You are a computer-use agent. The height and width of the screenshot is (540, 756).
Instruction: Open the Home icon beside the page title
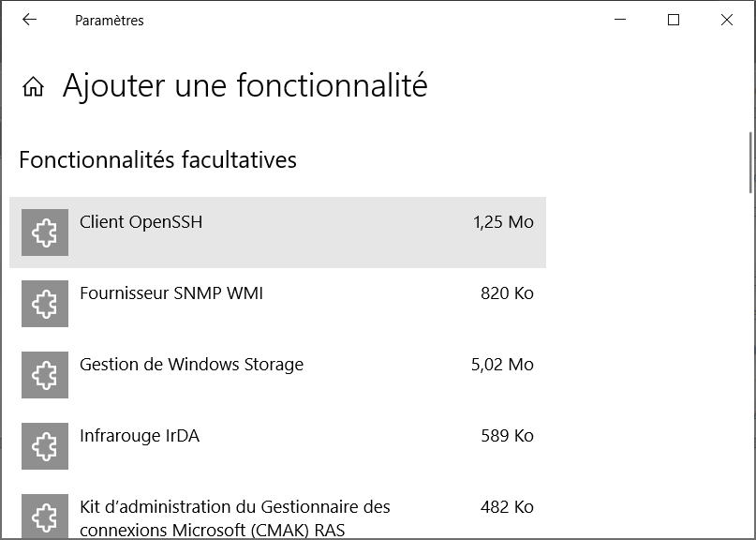pos(33,87)
